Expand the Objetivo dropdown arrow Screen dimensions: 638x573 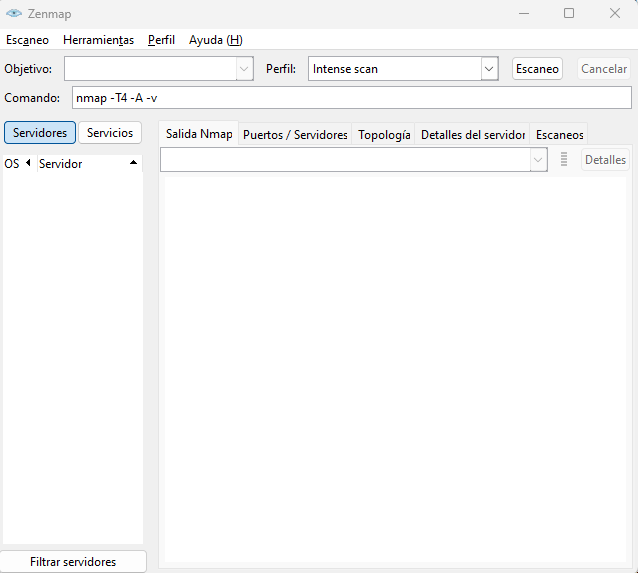pos(245,69)
